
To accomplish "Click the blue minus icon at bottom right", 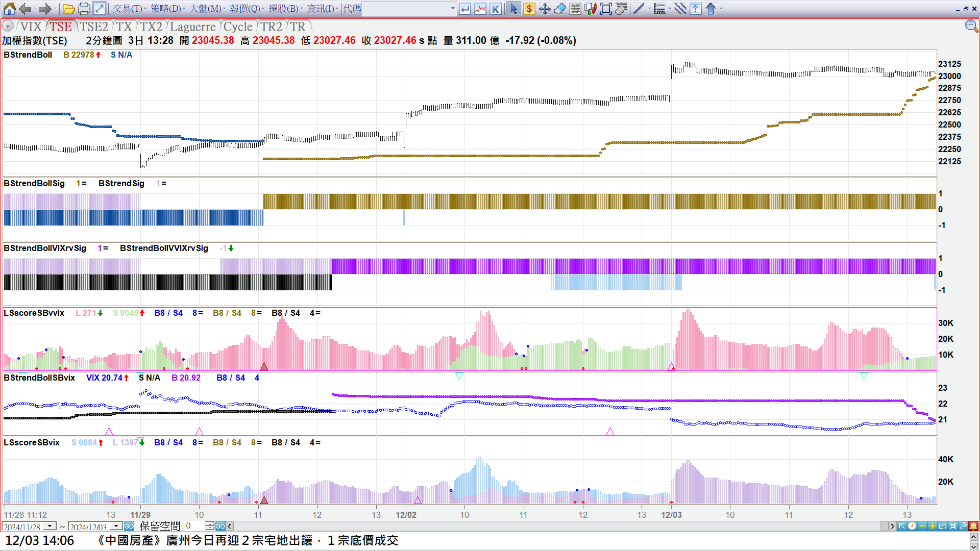I will point(922,526).
